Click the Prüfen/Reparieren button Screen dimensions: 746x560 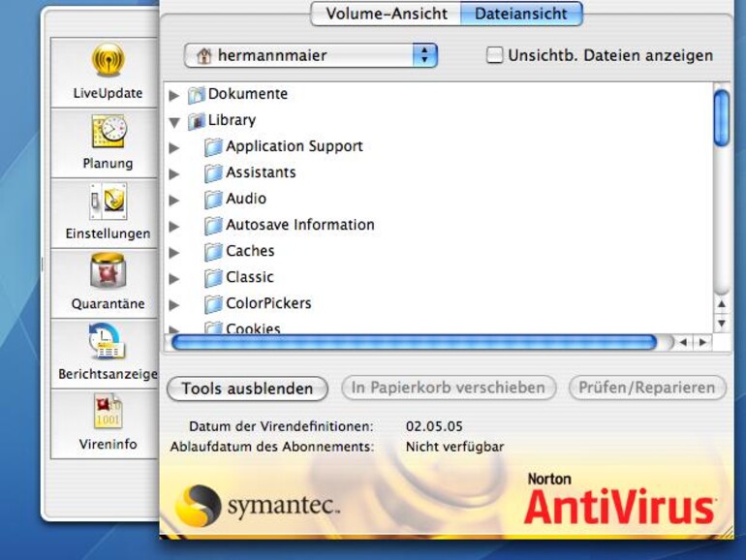(647, 388)
